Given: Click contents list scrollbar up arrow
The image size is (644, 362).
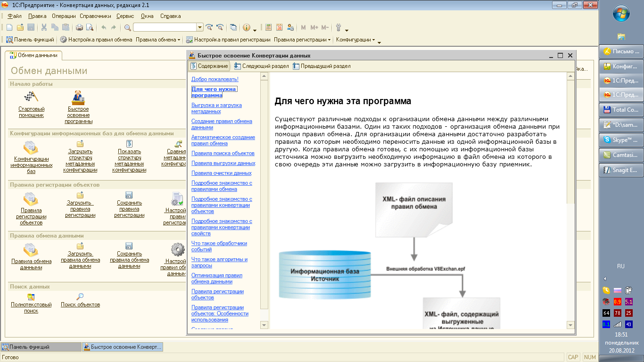Looking at the screenshot, I should 264,76.
